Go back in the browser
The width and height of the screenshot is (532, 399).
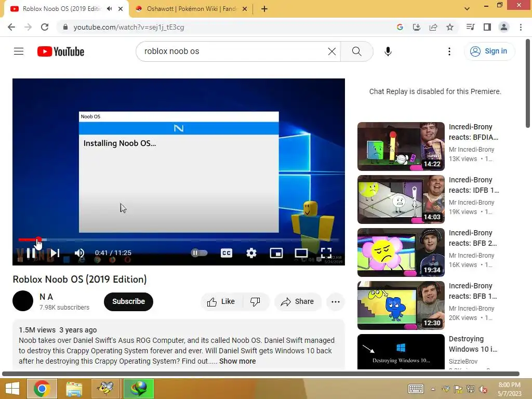point(11,27)
